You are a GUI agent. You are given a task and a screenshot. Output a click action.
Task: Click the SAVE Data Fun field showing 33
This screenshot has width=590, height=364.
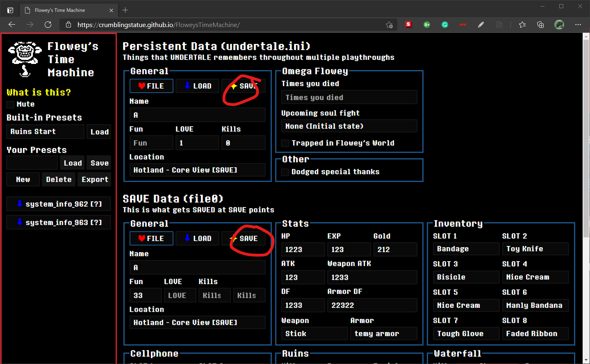(x=146, y=296)
